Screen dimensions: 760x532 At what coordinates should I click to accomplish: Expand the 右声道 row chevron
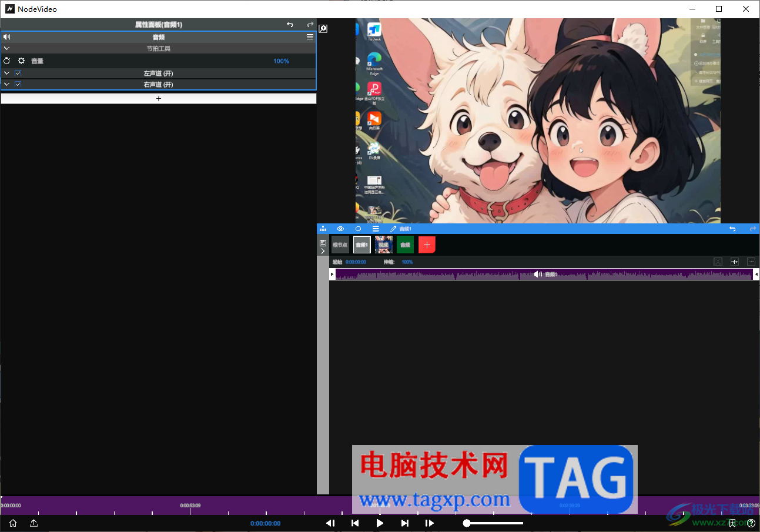coord(6,85)
